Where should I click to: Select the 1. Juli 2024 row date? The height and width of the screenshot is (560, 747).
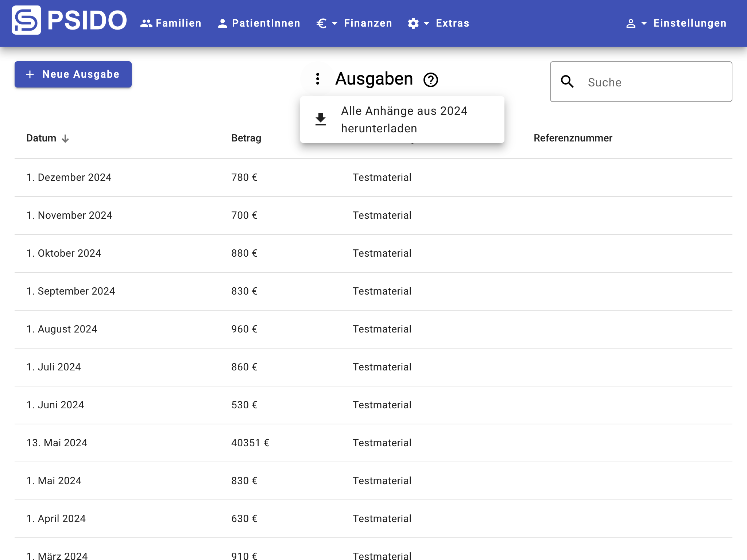[x=54, y=367]
